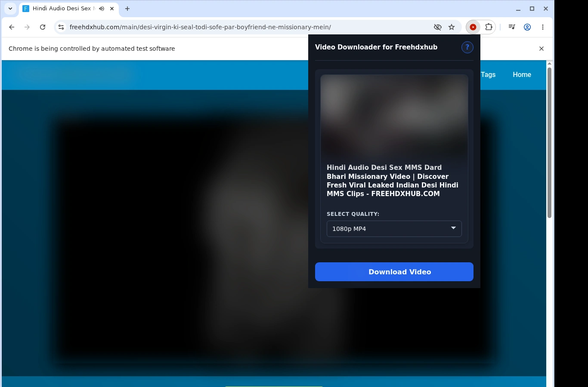588x387 pixels.
Task: Go back to the previous page
Action: click(x=12, y=27)
